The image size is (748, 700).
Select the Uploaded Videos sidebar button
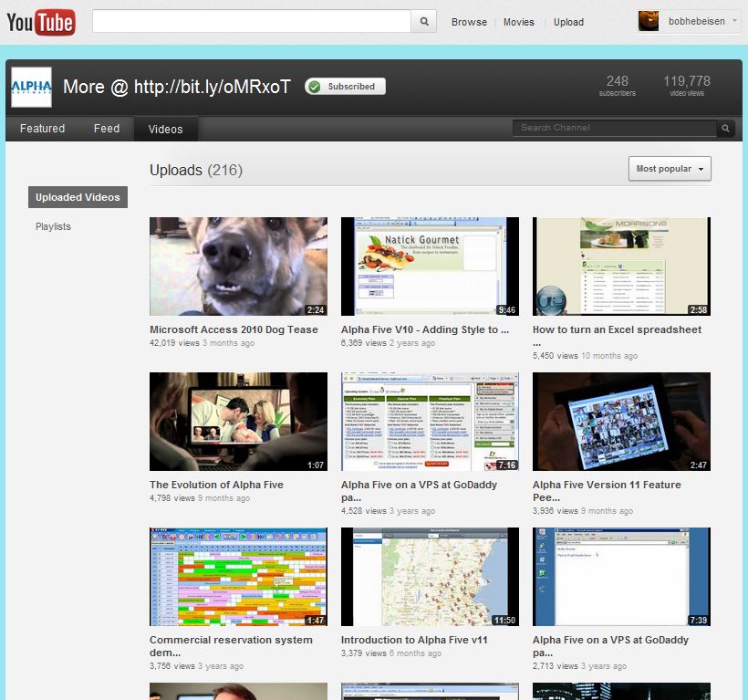pos(78,197)
